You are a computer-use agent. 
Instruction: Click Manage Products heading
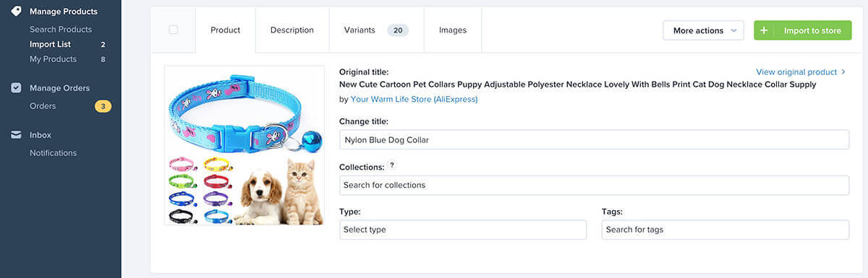point(64,12)
